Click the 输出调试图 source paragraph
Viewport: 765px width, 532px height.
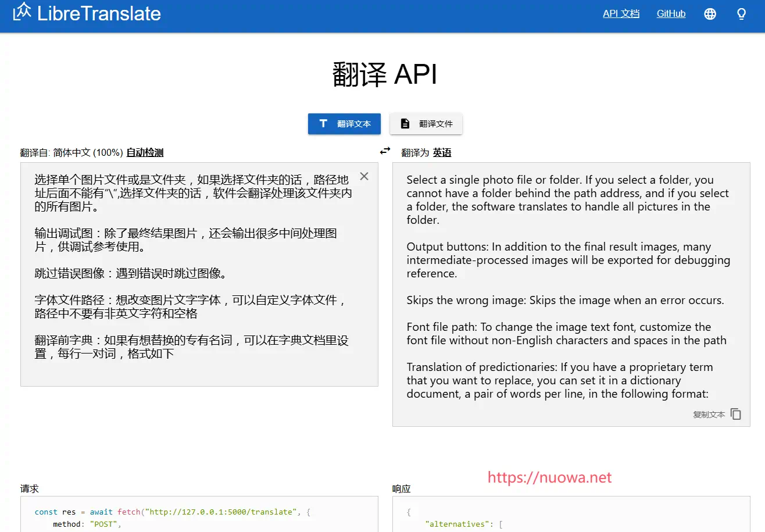pyautogui.click(x=185, y=240)
